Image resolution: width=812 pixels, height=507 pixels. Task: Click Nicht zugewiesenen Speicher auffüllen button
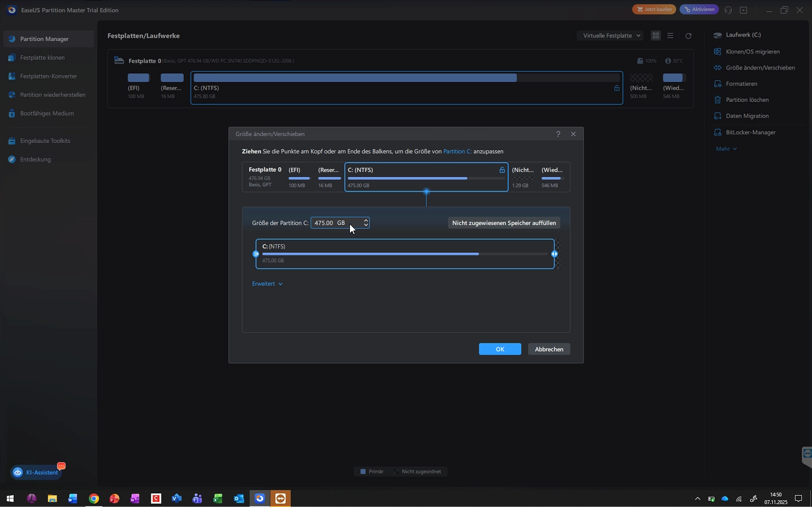point(504,223)
